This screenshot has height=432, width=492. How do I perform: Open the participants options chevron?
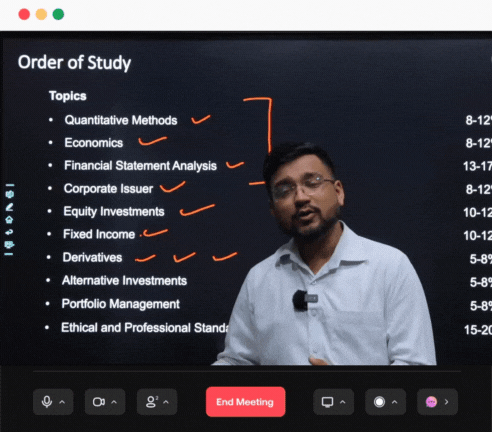point(166,402)
